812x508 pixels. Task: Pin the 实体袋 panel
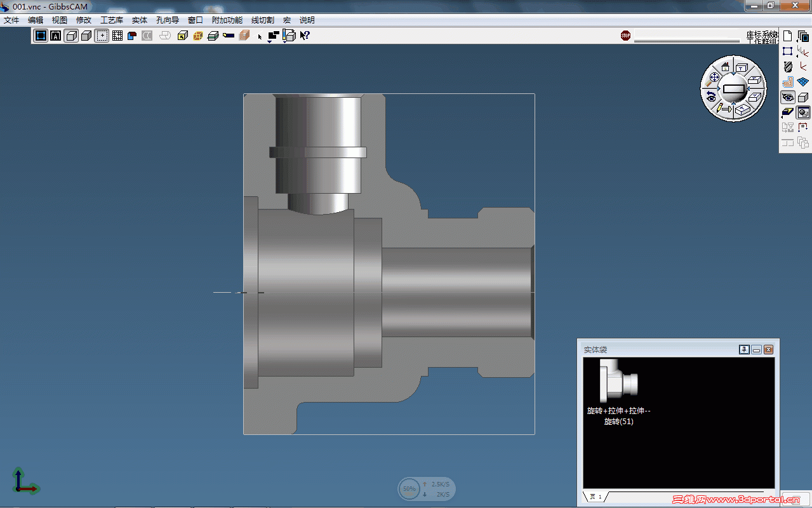point(745,350)
